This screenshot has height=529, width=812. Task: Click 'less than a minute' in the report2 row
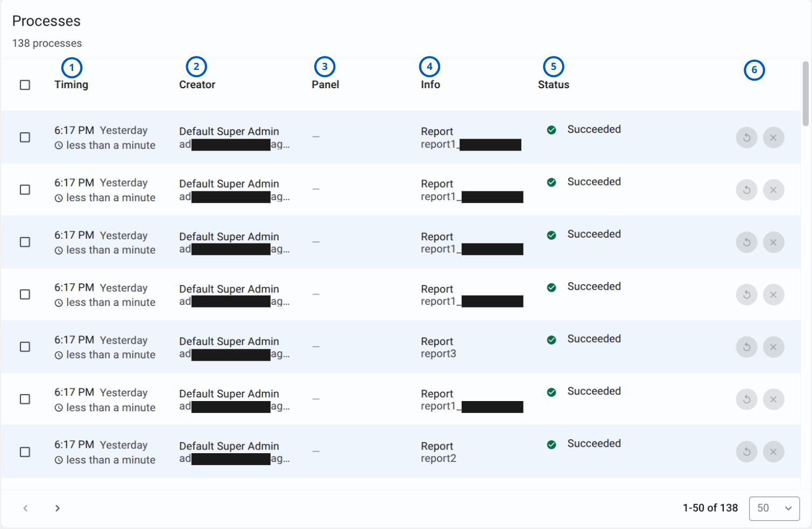pos(111,460)
